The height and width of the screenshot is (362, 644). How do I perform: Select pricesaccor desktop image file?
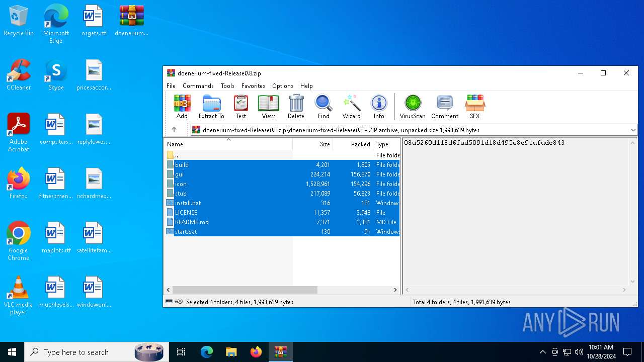[x=94, y=75]
